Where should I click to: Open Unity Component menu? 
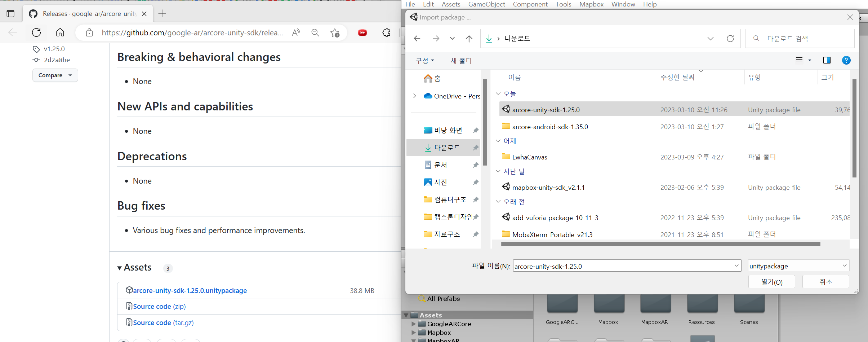(x=530, y=4)
